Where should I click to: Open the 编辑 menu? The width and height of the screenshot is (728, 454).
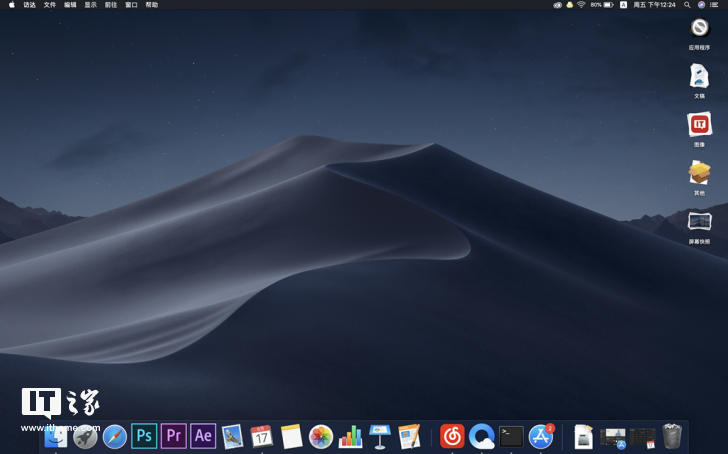pyautogui.click(x=70, y=5)
